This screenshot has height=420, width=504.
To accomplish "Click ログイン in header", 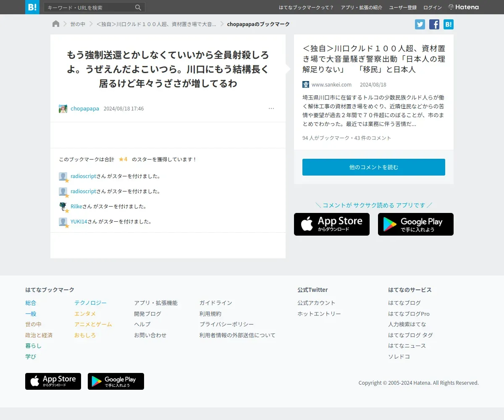I will [x=433, y=8].
